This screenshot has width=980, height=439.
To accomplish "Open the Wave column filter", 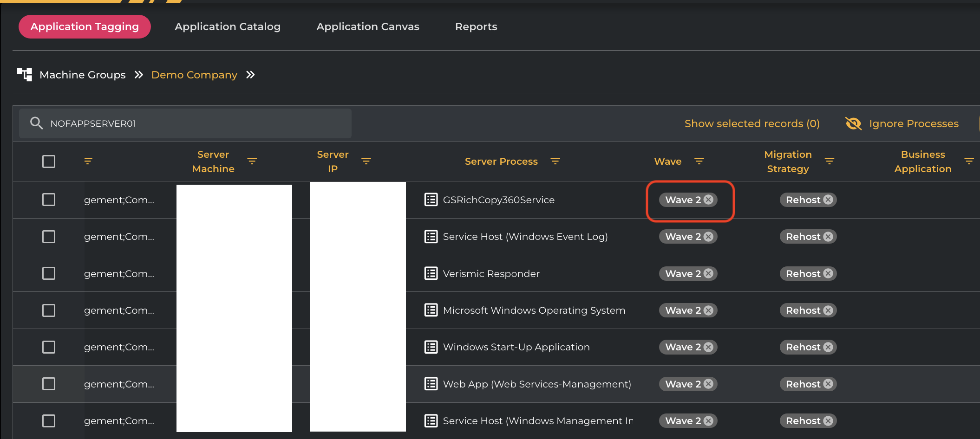I will pyautogui.click(x=699, y=161).
